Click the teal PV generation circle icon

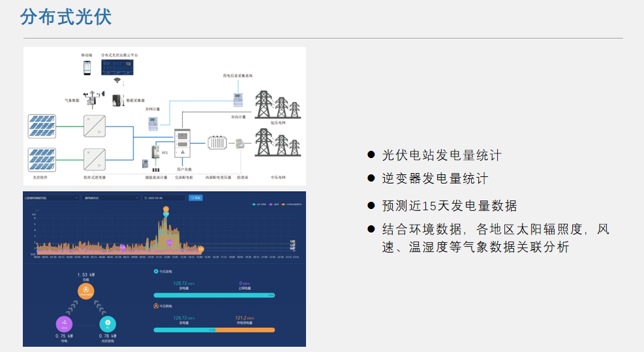pyautogui.click(x=108, y=323)
